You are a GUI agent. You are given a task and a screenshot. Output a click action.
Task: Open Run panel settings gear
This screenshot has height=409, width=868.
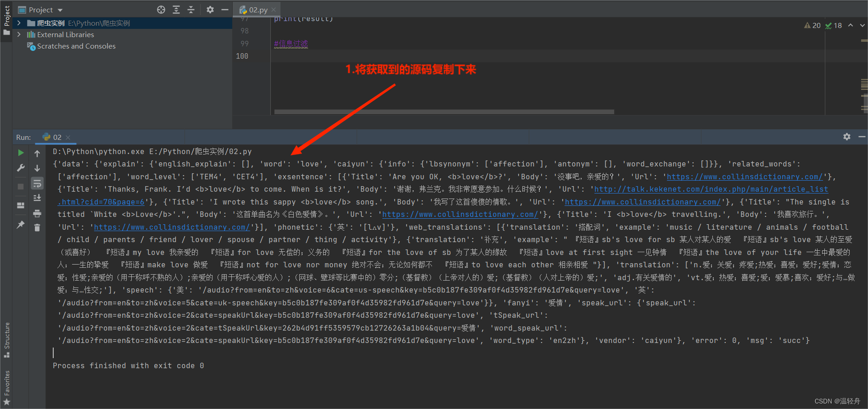[x=847, y=137]
